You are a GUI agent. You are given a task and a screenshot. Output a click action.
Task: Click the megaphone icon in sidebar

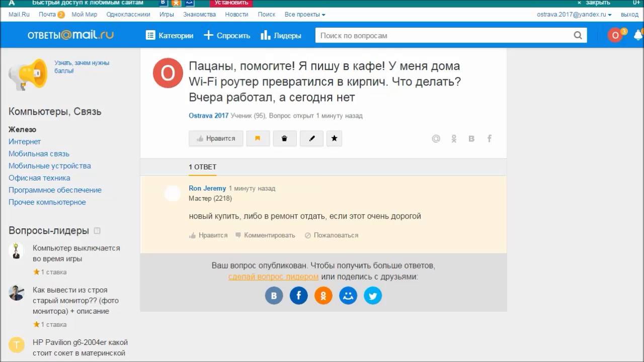pos(28,74)
